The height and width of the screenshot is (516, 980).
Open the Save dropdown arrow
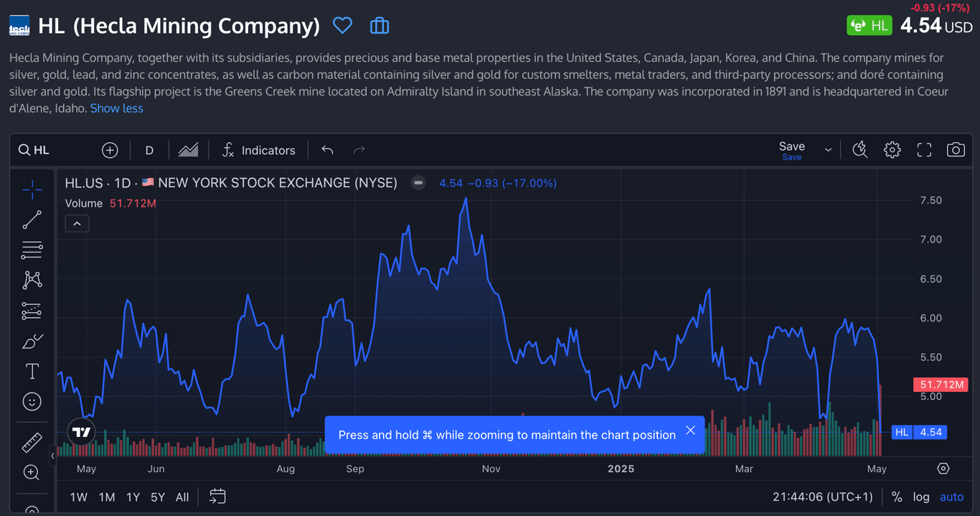tap(828, 150)
